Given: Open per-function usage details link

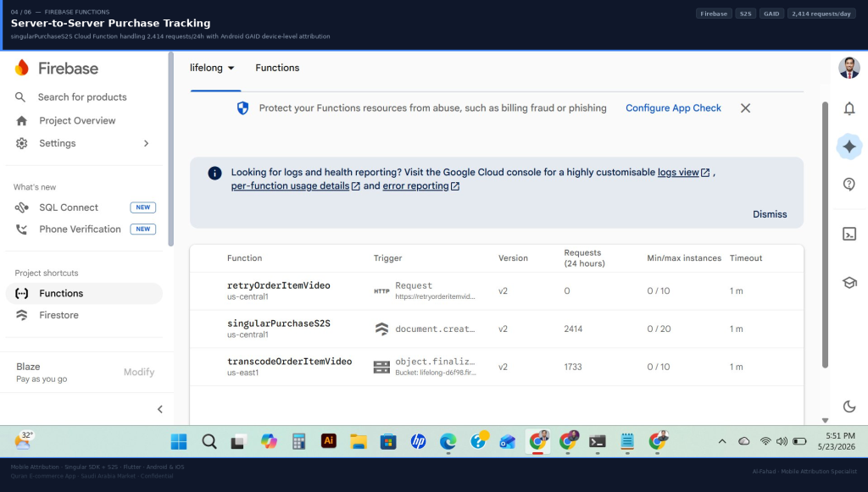Looking at the screenshot, I should click(x=296, y=186).
